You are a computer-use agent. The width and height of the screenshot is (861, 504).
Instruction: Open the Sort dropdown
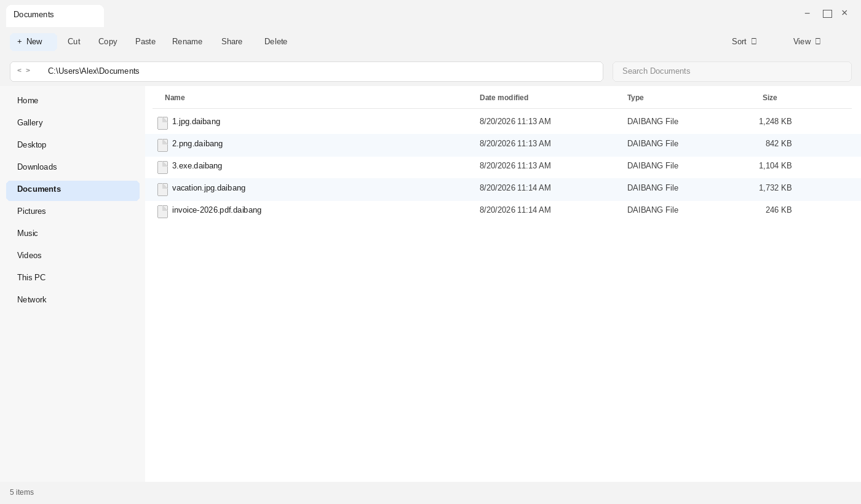(x=744, y=42)
